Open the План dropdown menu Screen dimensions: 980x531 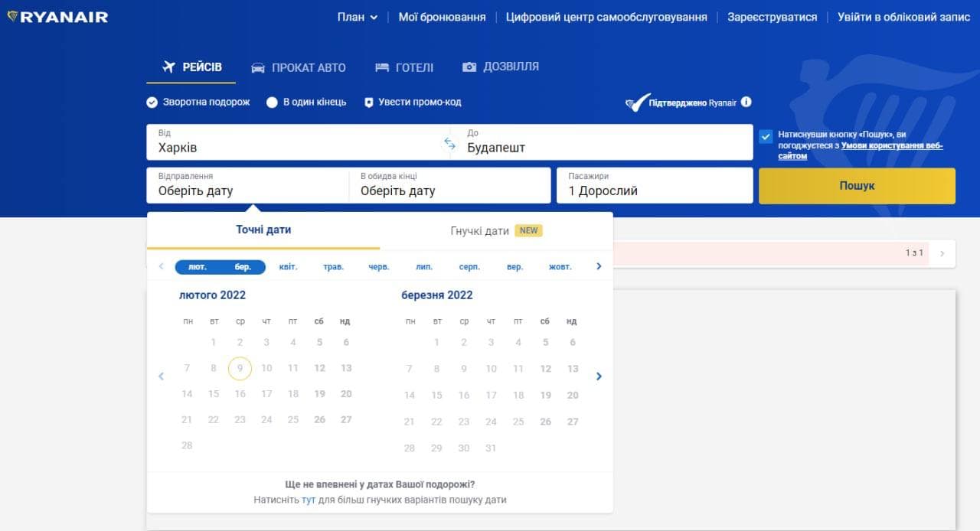pyautogui.click(x=357, y=16)
